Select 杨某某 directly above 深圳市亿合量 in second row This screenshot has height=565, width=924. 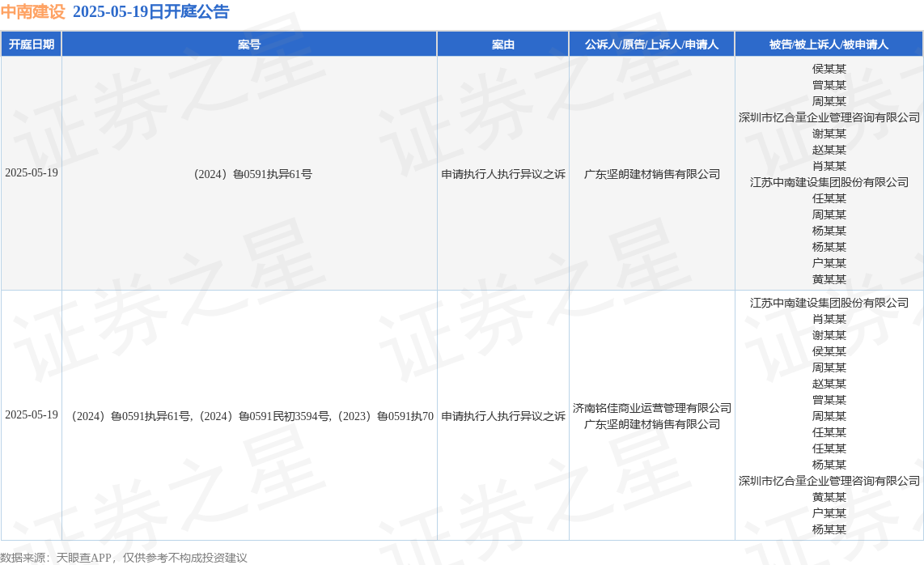tap(829, 465)
